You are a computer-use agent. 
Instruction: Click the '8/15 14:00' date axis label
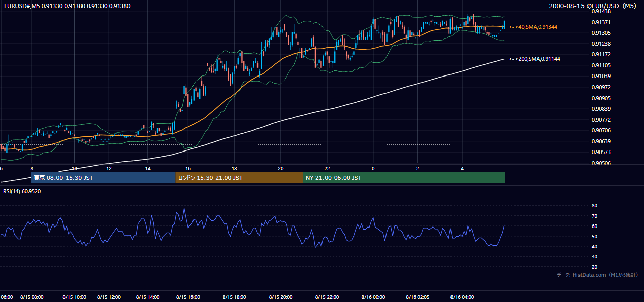149,297
